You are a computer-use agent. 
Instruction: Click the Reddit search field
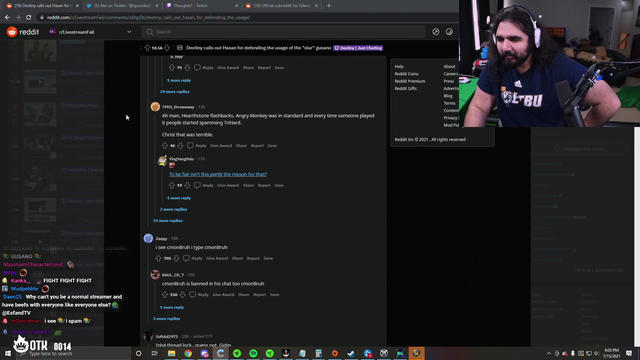point(283,32)
